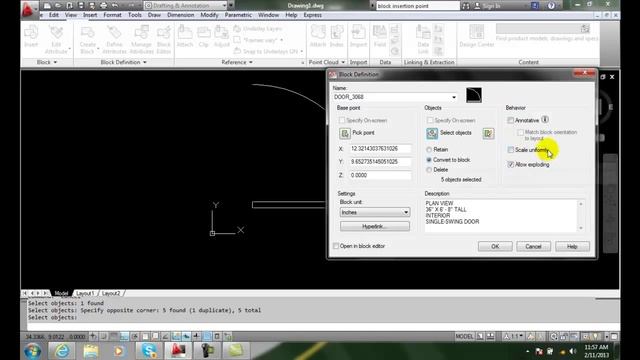Click the dialog Help button
The width and height of the screenshot is (640, 360).
(572, 247)
